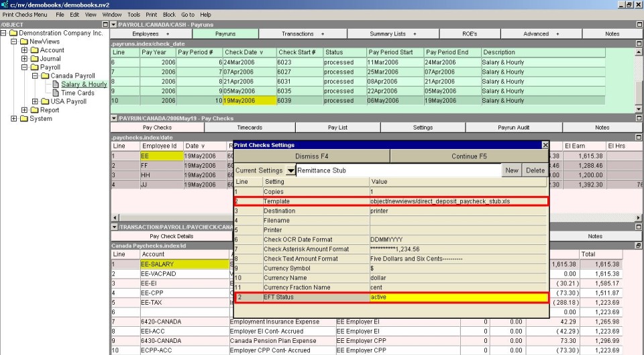Viewport: 644px width, 355px height.
Task: Click the app icon in the title bar
Action: 5,5
